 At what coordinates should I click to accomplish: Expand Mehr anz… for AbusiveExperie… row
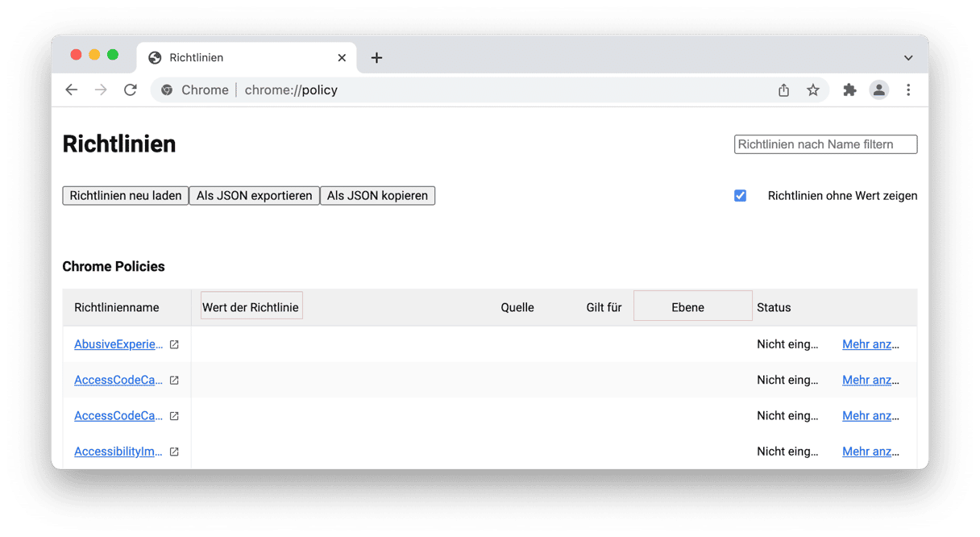coord(870,344)
